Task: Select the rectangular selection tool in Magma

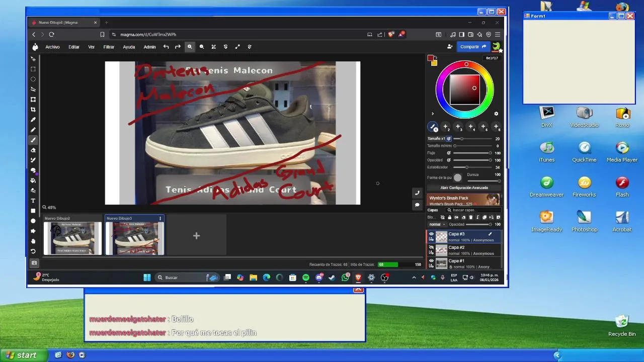Action: click(33, 69)
